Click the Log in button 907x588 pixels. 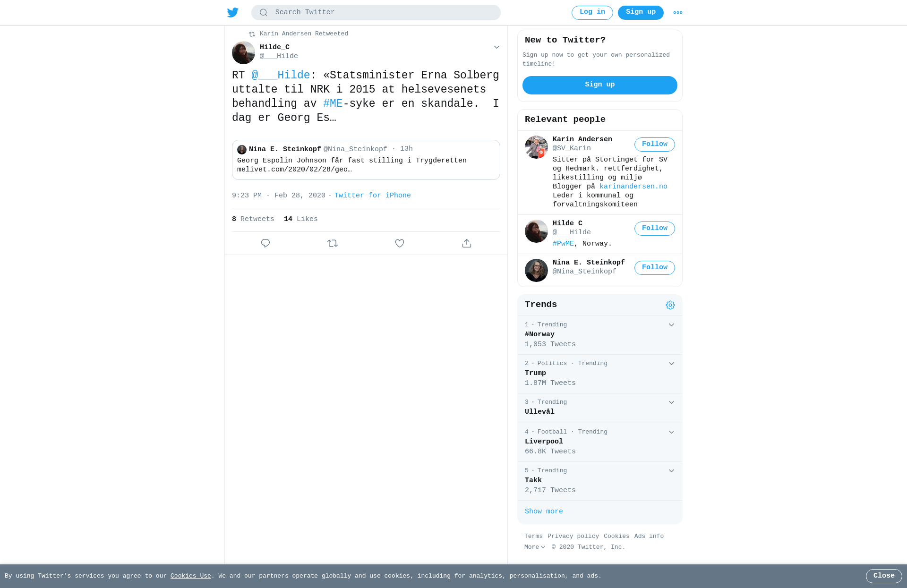(592, 13)
